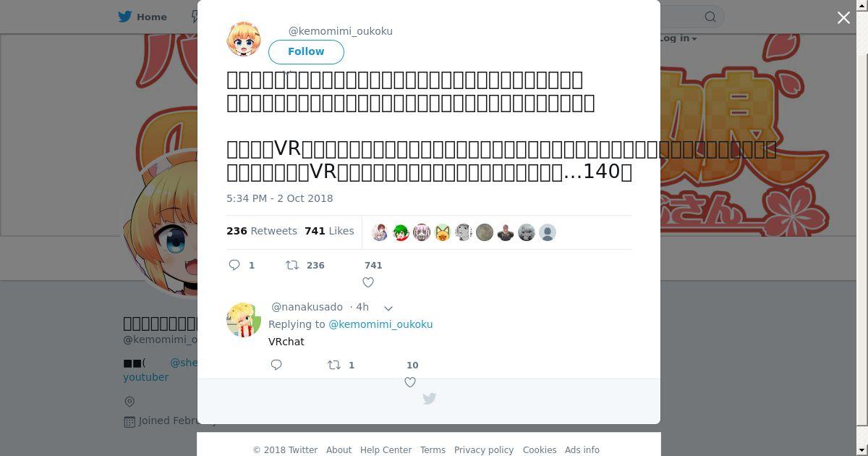868x456 pixels.
Task: Retweet the main tweet via retweet icon
Action: (x=292, y=265)
